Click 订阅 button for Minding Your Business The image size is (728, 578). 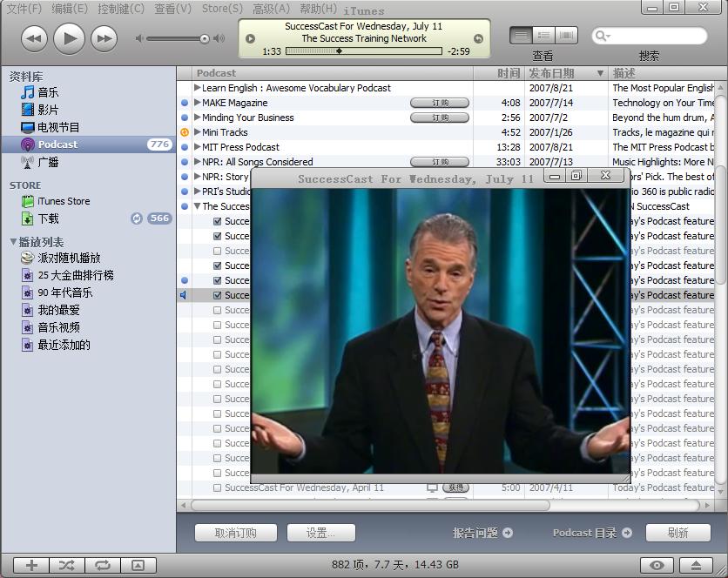(440, 118)
